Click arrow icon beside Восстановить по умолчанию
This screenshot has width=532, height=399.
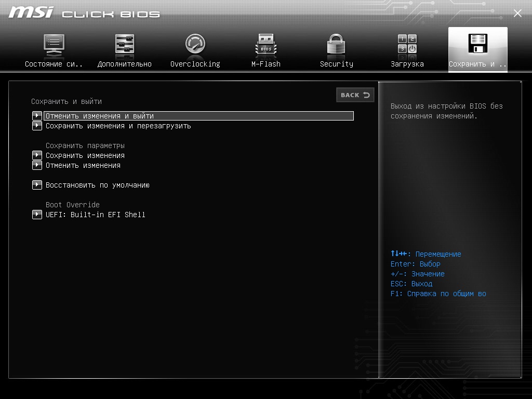point(37,185)
